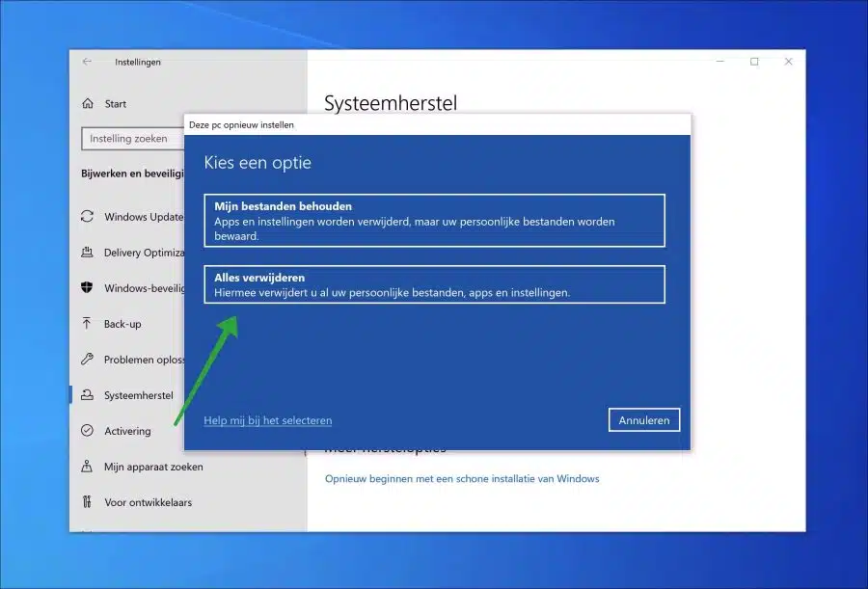Open Windows-beveiliging settings

click(x=145, y=288)
